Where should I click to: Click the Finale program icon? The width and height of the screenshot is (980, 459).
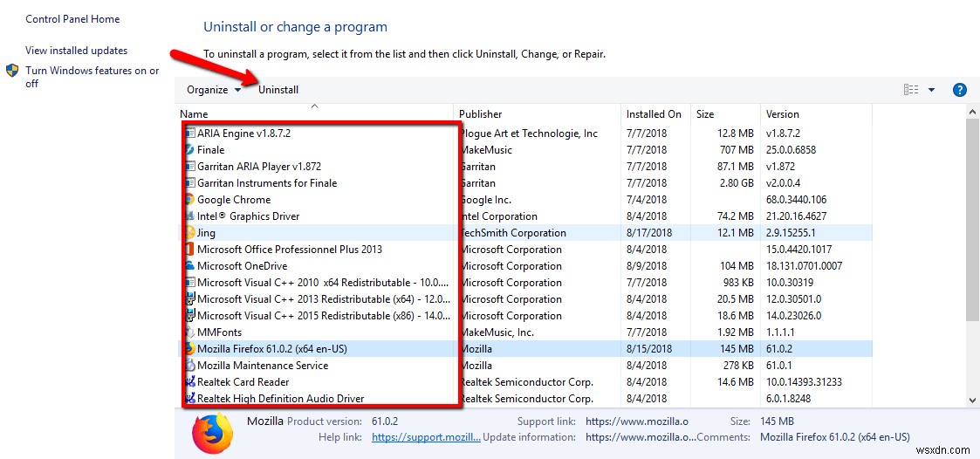191,150
